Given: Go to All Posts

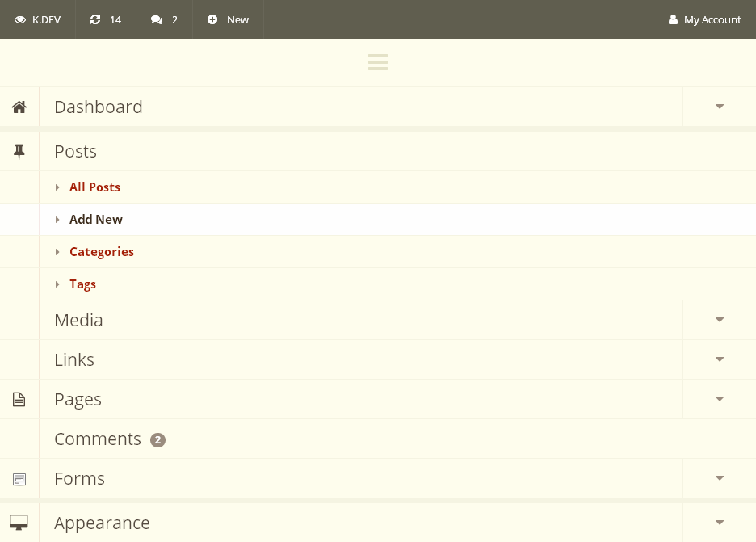Looking at the screenshot, I should click(94, 187).
